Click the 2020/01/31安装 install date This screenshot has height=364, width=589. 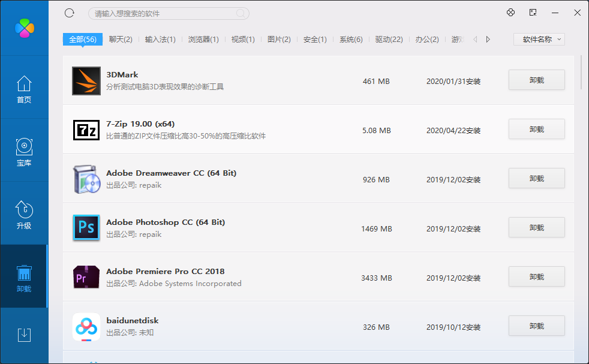[x=453, y=82]
